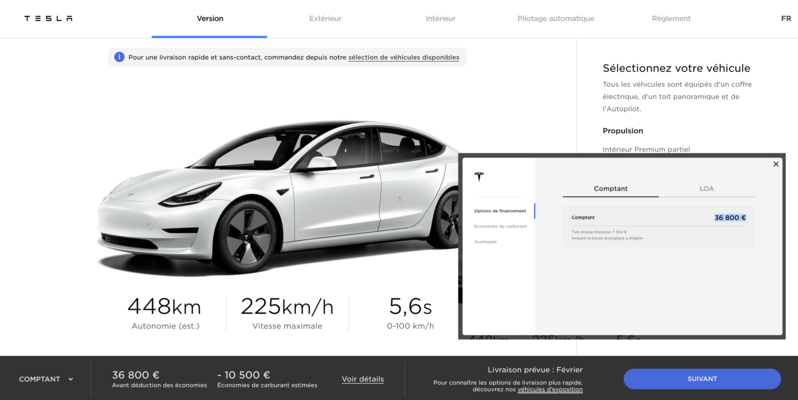Open sélection de véhicules disponibles link
The image size is (798, 400).
[x=404, y=58]
